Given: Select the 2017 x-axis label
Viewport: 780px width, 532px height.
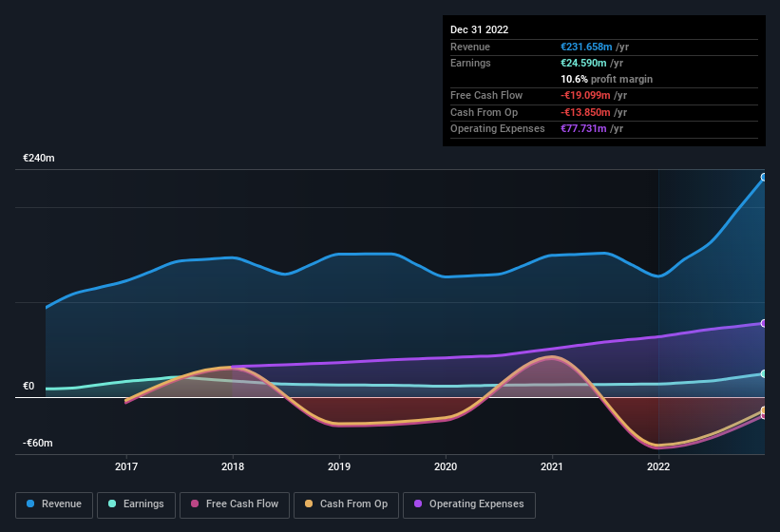Looking at the screenshot, I should 126,466.
